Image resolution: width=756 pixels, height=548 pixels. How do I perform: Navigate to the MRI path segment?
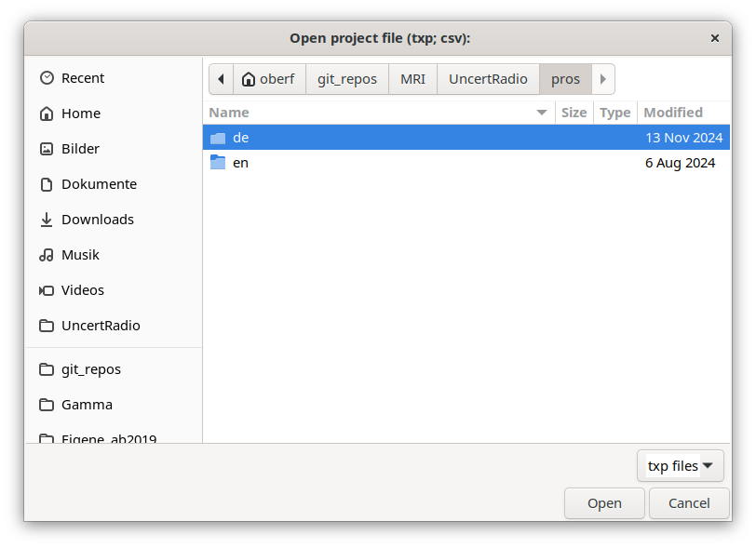pos(413,79)
